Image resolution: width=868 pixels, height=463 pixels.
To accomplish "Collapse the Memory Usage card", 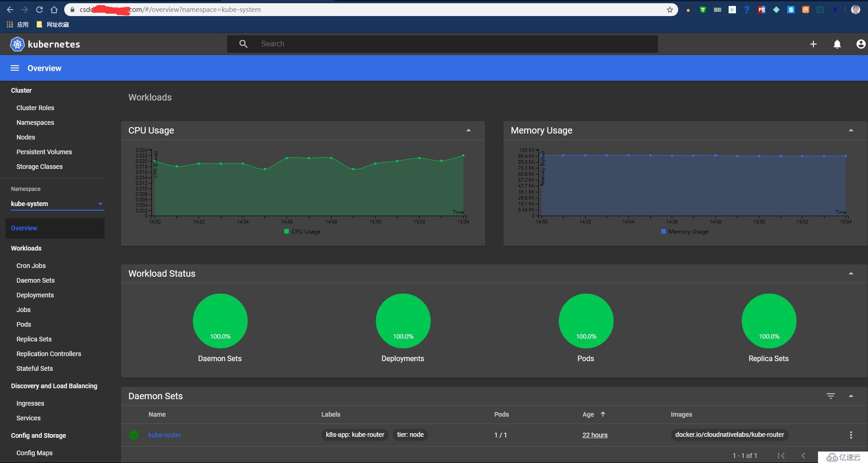I will [851, 130].
